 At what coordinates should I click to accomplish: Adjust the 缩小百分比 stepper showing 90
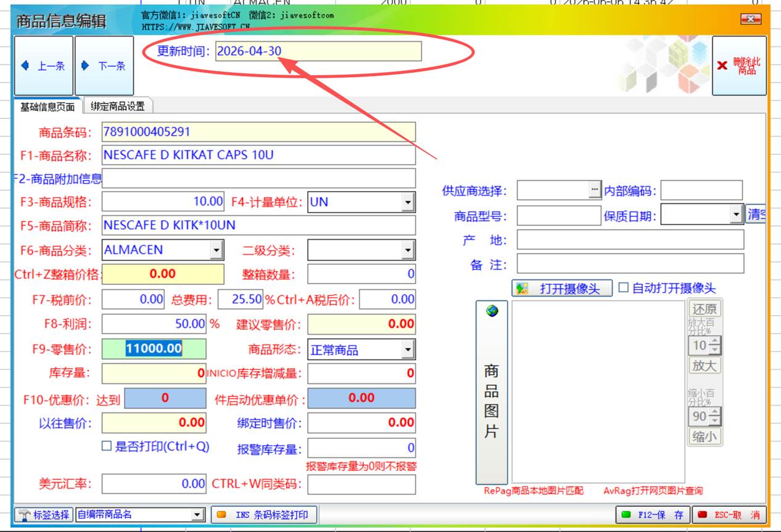(x=714, y=417)
